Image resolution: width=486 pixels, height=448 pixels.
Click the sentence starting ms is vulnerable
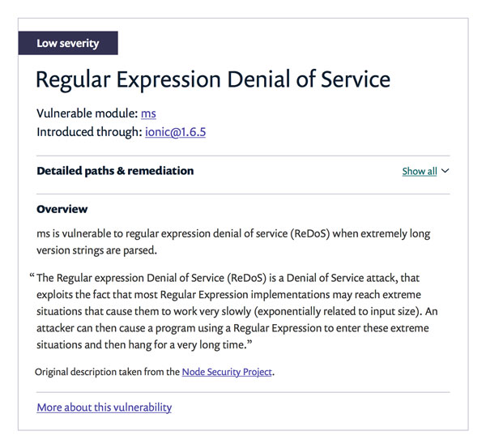pos(233,242)
